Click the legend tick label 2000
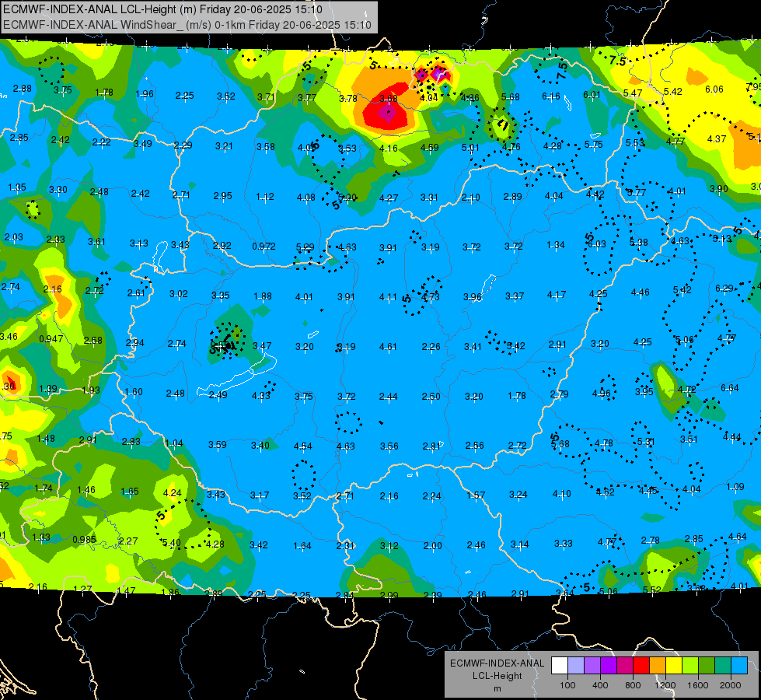 pyautogui.click(x=731, y=685)
